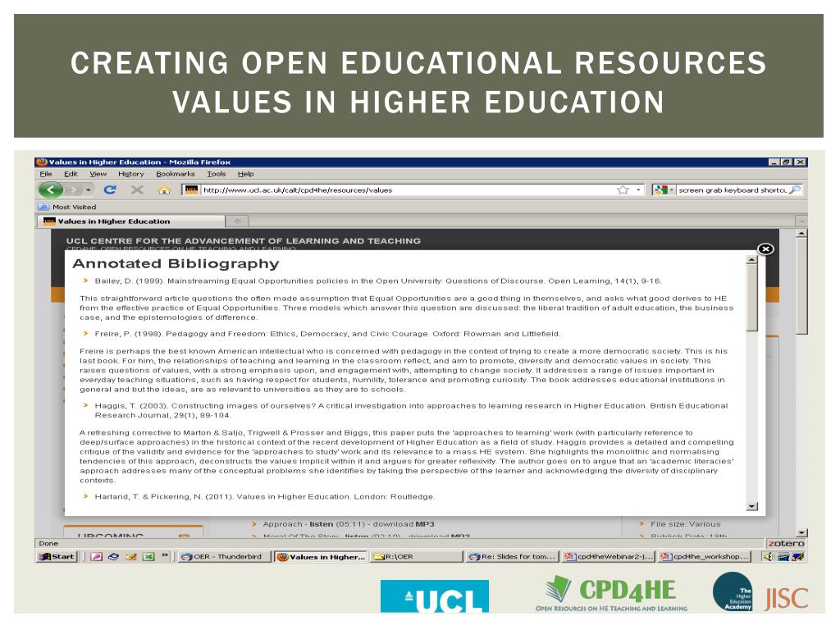The height and width of the screenshot is (630, 840).
Task: Click the Forward navigation arrow
Action: 74,189
